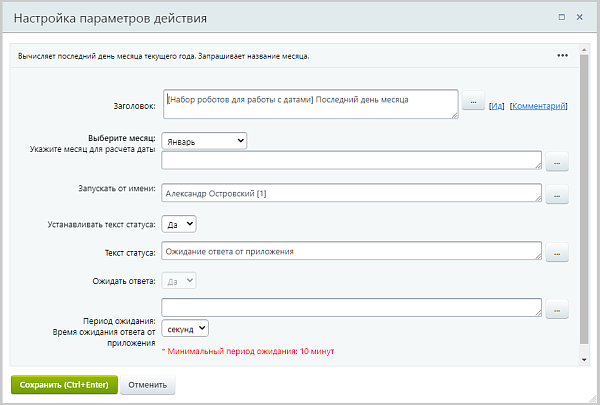
Task: Click the '...' button beside the month field
Action: click(557, 162)
